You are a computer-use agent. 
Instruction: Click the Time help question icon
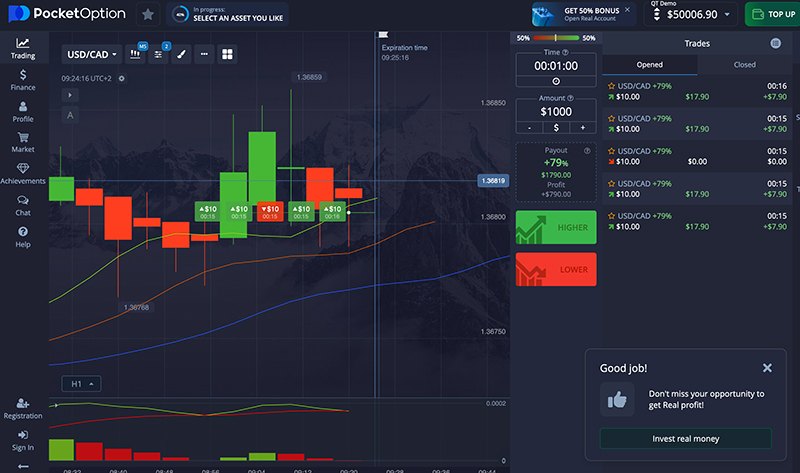(x=565, y=52)
